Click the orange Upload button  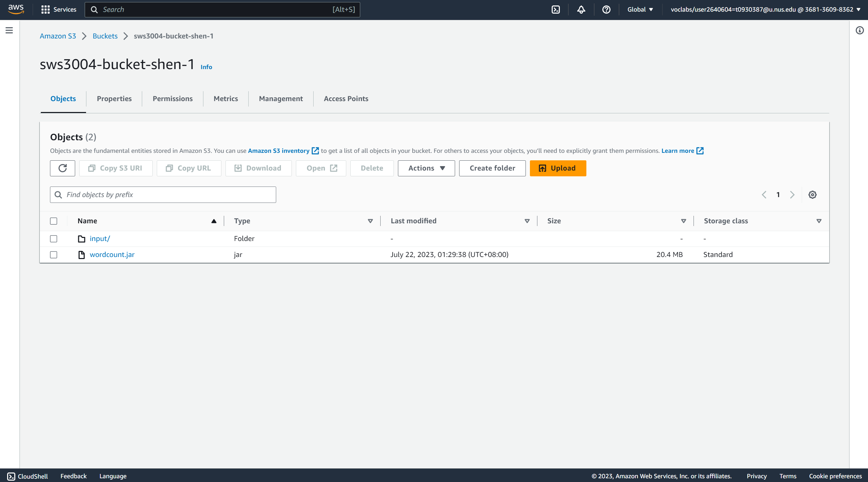(x=558, y=168)
